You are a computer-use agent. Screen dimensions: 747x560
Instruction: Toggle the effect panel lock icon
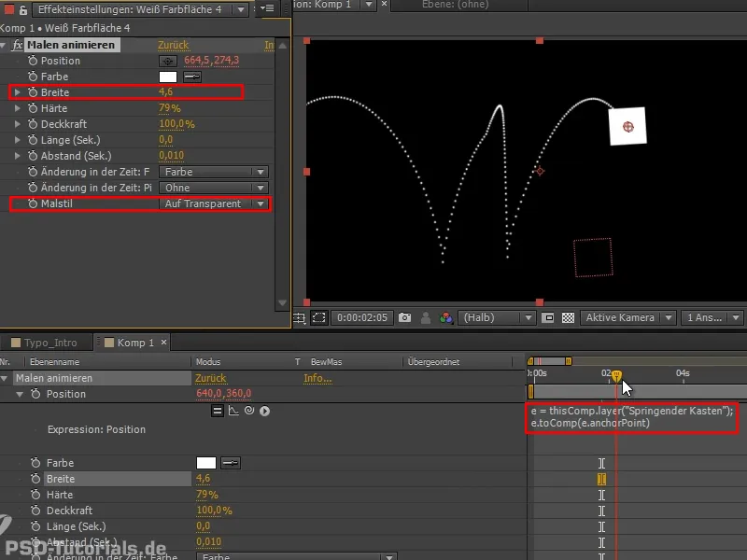tap(22, 9)
